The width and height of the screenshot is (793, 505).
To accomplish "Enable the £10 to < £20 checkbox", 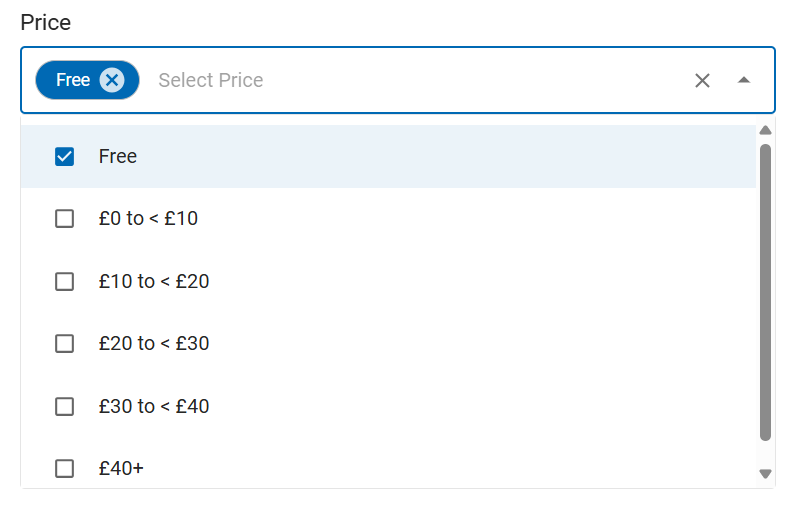I will [x=65, y=281].
